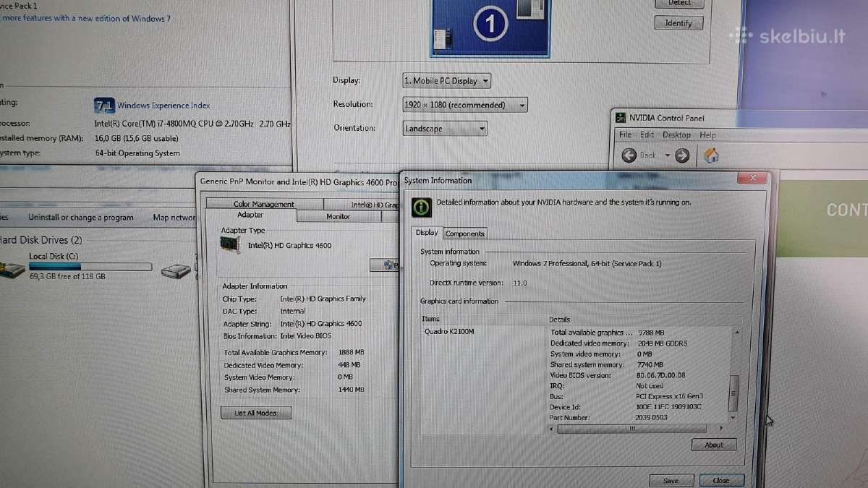Screen dimensions: 868x488
Task: Click the Hard Disk Drives (2) group header
Action: (41, 240)
